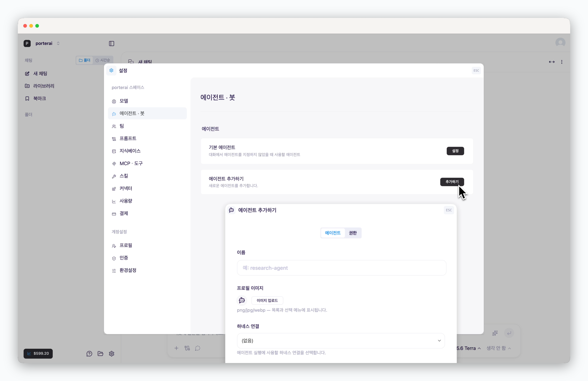
Task: Close settings with its ESC button
Action: pyautogui.click(x=476, y=70)
